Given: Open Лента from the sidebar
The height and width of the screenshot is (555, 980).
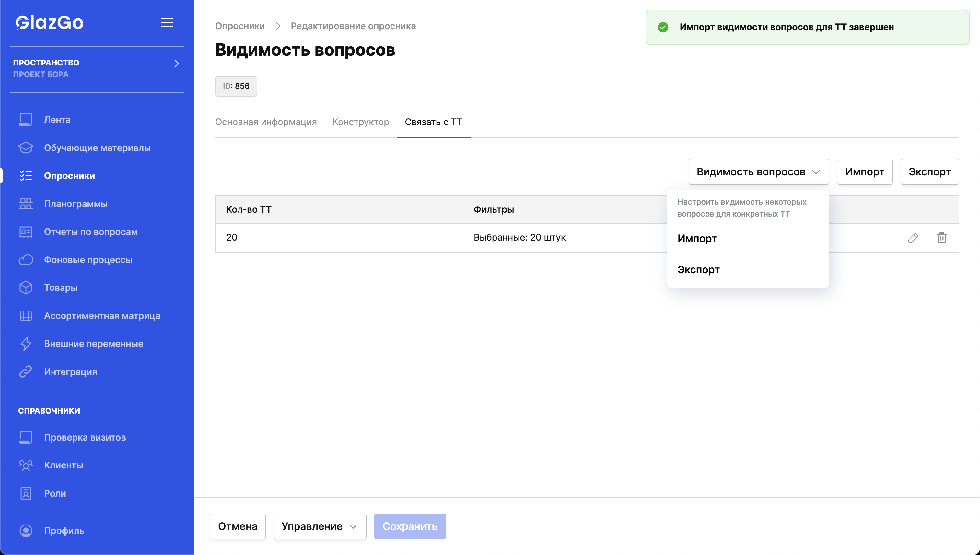Looking at the screenshot, I should point(57,120).
